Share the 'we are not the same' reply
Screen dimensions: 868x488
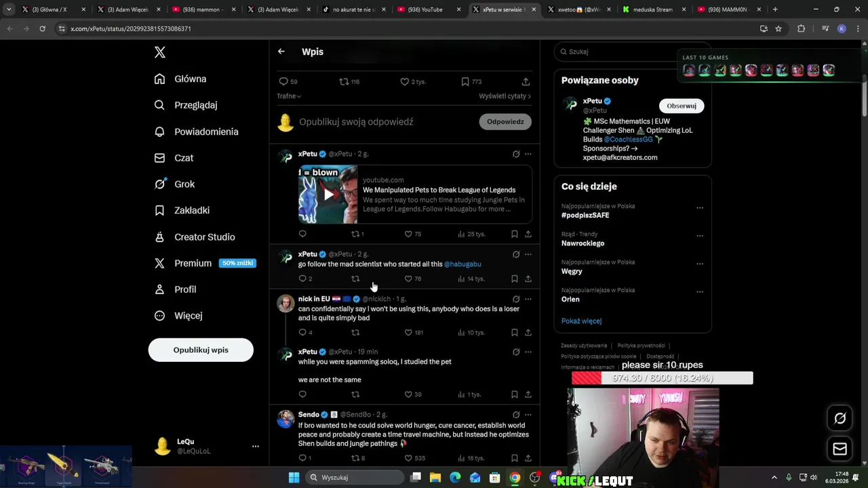528,394
